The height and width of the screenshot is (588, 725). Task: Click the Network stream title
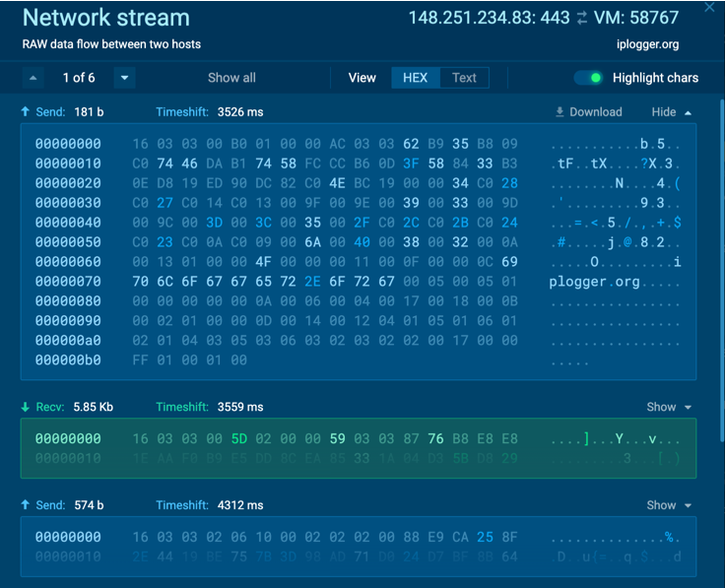click(106, 18)
